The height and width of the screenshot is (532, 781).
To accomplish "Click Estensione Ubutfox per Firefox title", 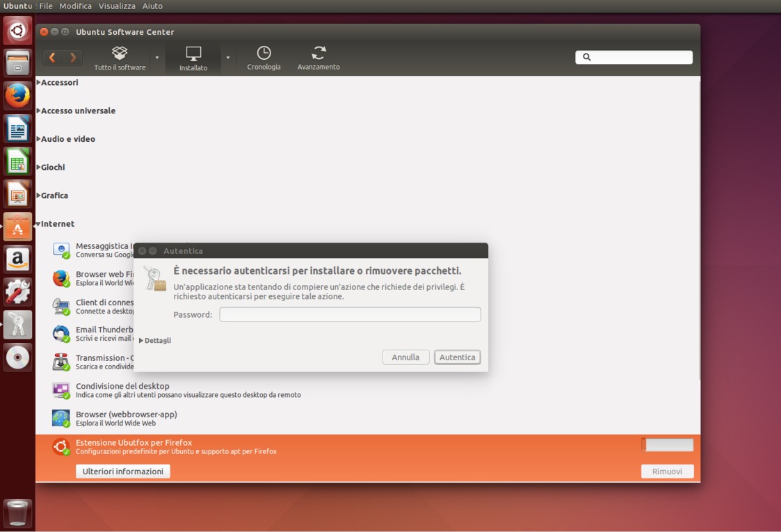I will point(134,443).
